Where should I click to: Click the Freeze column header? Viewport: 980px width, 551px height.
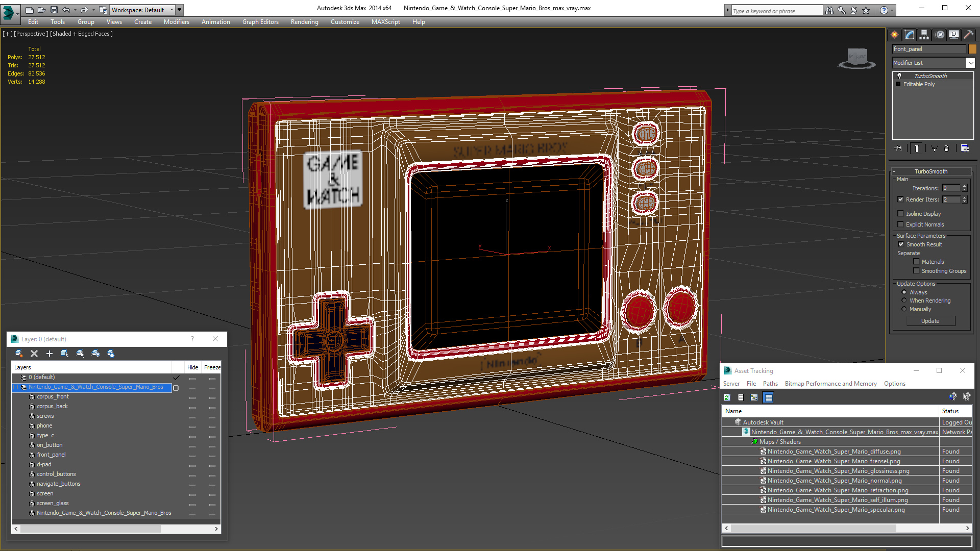tap(212, 367)
